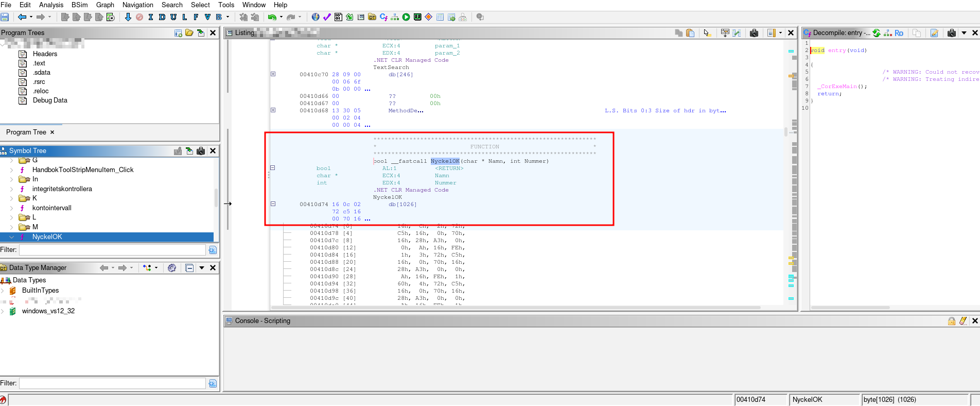
Task: Click the green Undo arrow
Action: point(272,17)
